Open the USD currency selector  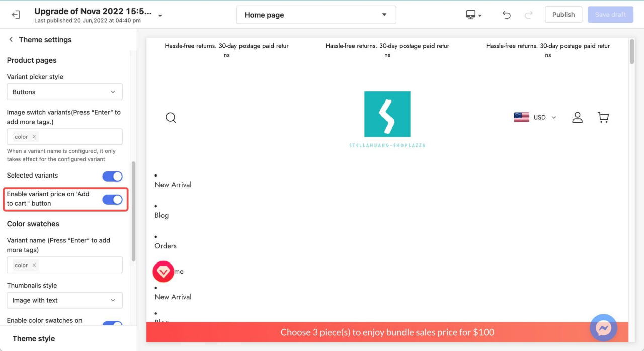click(535, 117)
